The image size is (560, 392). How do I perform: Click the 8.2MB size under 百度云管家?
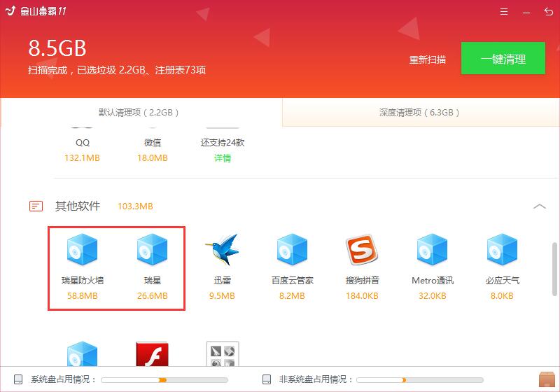(292, 295)
